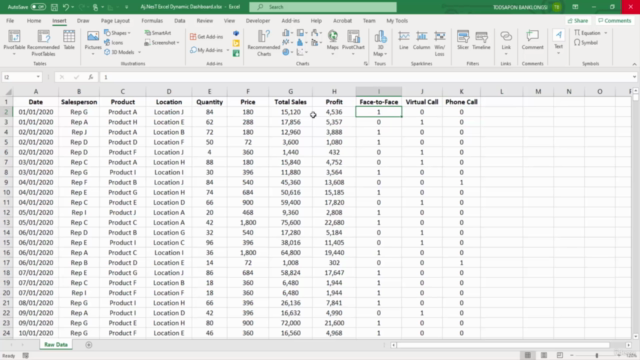Click Get Add-ins
This screenshot has width=640, height=360.
tap(207, 37)
